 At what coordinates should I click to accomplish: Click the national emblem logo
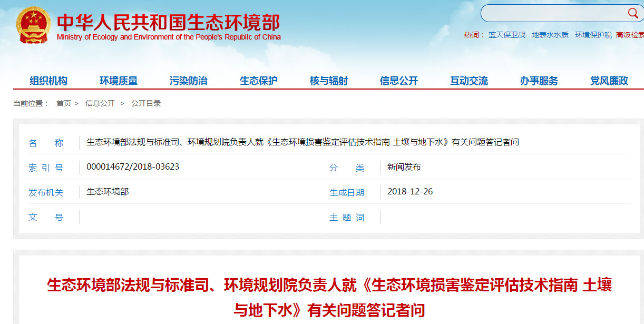(x=34, y=26)
